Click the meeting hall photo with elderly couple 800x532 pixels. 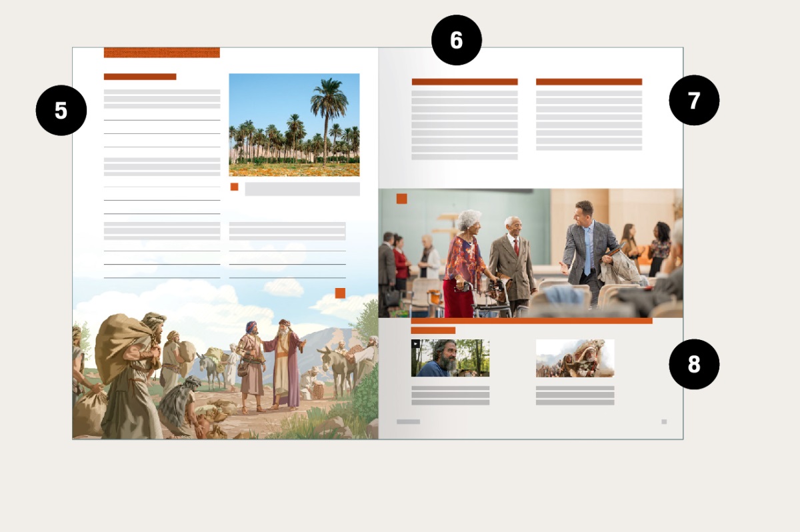(x=530, y=253)
